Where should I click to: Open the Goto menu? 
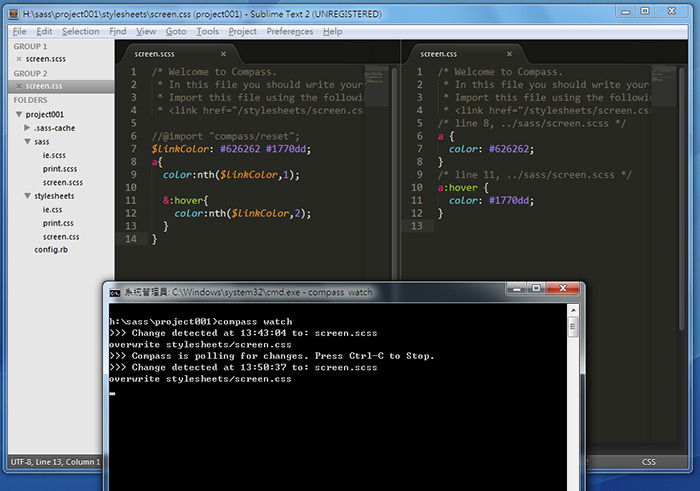click(x=176, y=31)
